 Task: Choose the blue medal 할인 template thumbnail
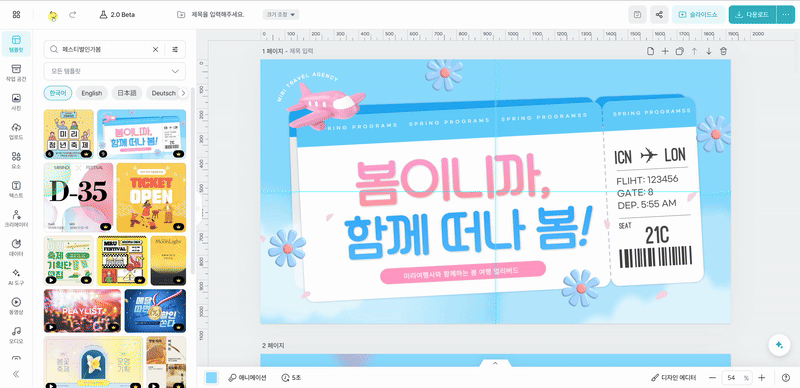pyautogui.click(x=156, y=311)
